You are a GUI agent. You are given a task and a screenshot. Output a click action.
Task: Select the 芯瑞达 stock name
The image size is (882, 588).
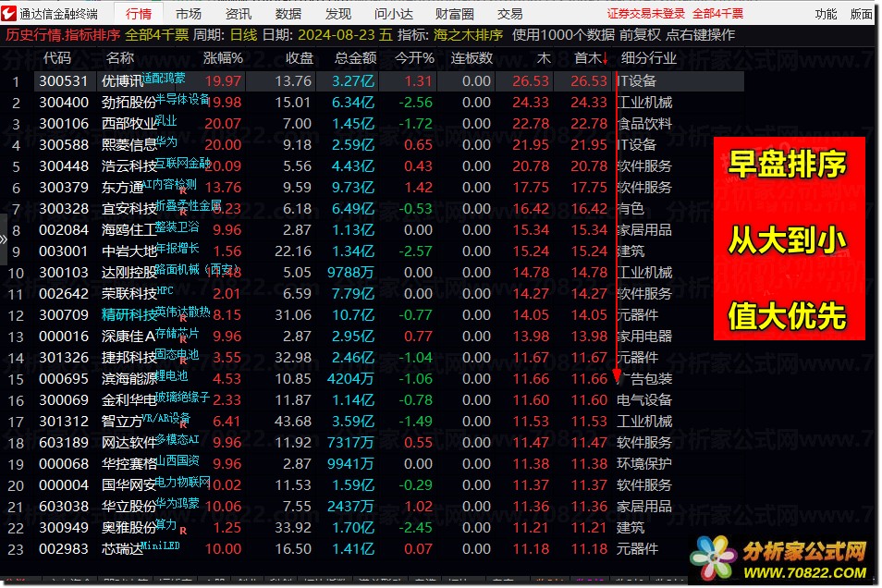point(122,549)
